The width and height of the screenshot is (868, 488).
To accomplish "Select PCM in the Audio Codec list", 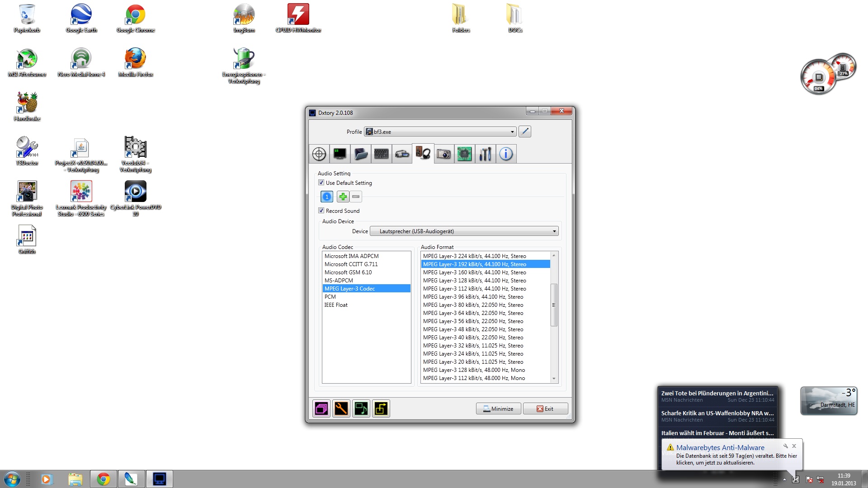I will [330, 297].
